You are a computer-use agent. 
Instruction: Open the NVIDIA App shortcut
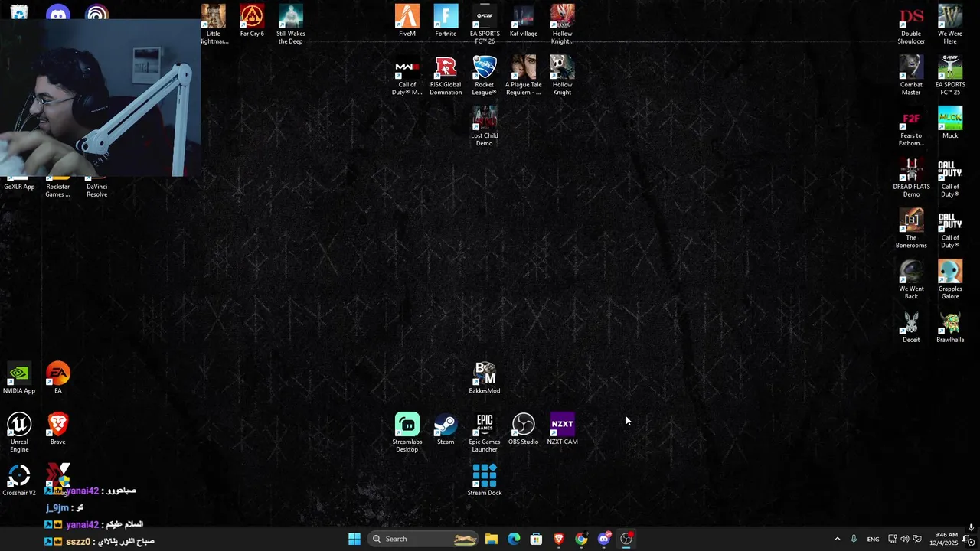pyautogui.click(x=19, y=378)
